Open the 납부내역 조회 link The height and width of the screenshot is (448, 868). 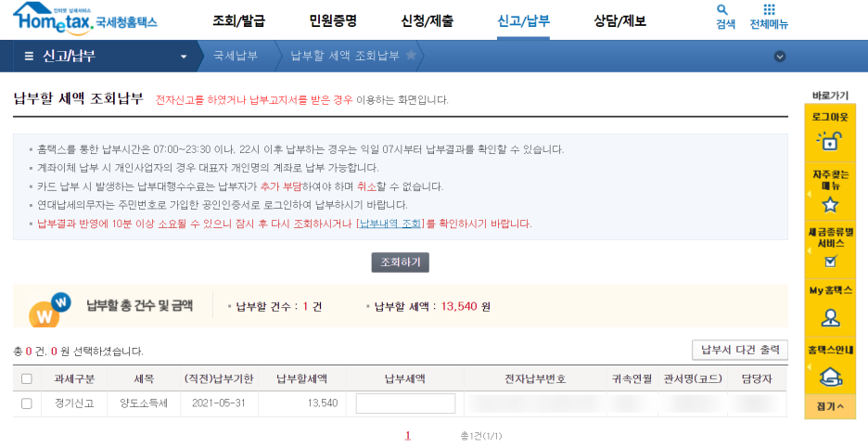pyautogui.click(x=389, y=224)
